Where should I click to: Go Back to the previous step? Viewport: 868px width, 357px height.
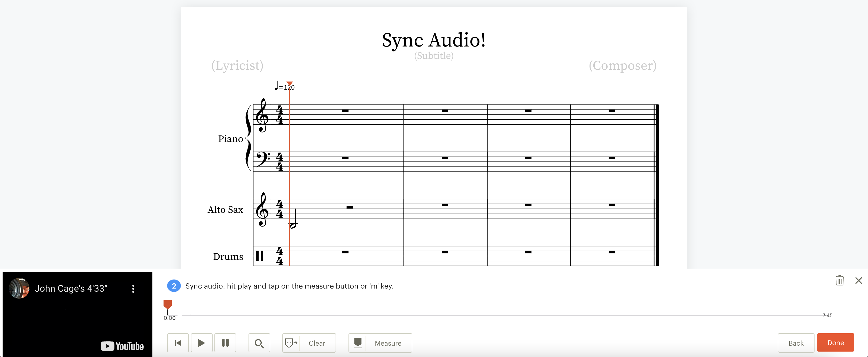(796, 343)
